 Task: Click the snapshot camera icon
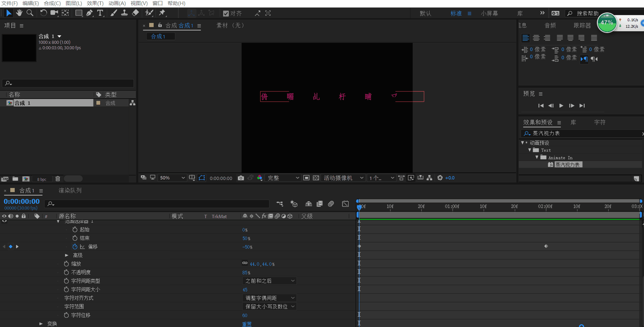(x=241, y=178)
